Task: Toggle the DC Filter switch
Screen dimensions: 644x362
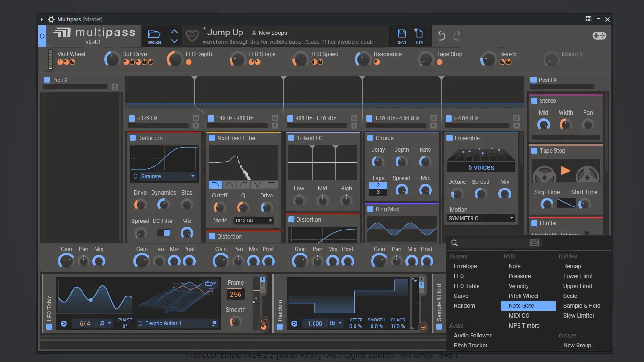Action: 164,232
